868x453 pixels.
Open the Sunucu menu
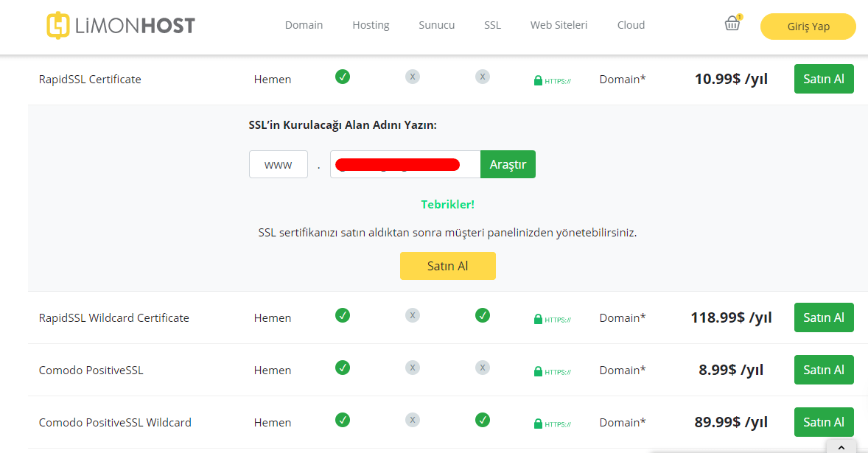click(x=437, y=25)
